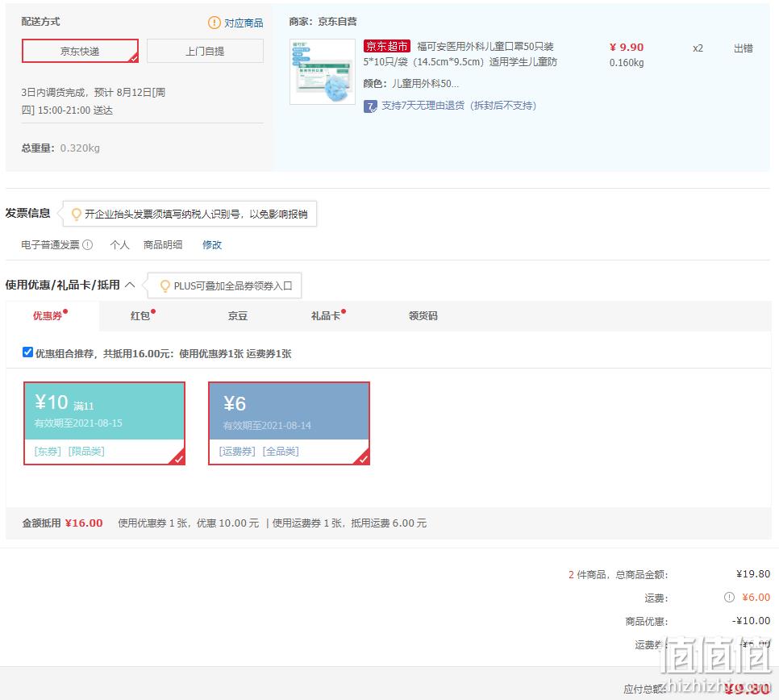The width and height of the screenshot is (779, 700).
Task: Click the 电子普通发票 text
Action: pos(50,245)
